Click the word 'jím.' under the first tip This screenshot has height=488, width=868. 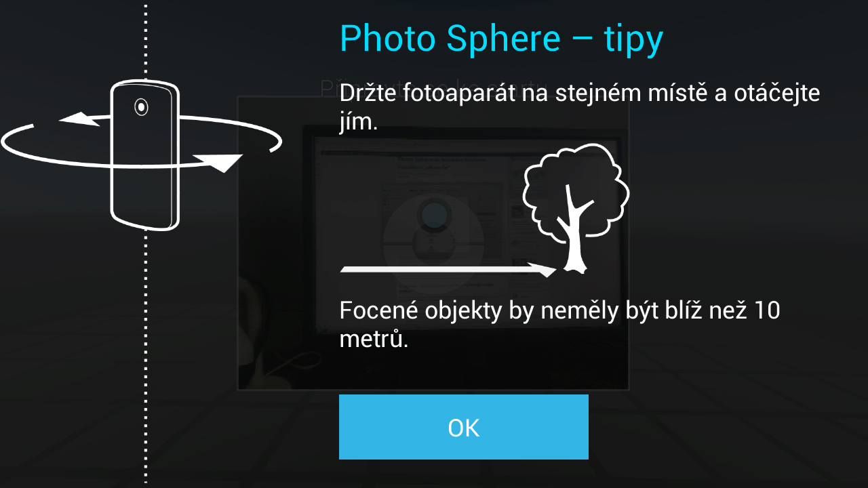click(358, 123)
